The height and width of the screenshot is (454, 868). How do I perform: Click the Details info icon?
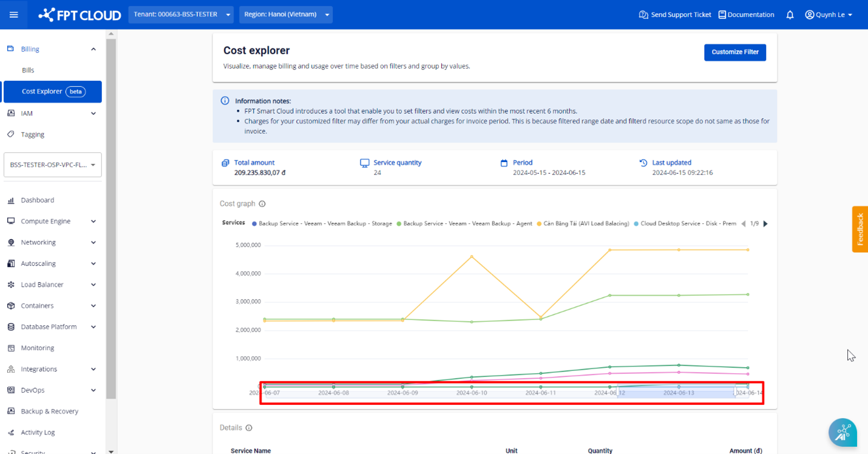[249, 428]
